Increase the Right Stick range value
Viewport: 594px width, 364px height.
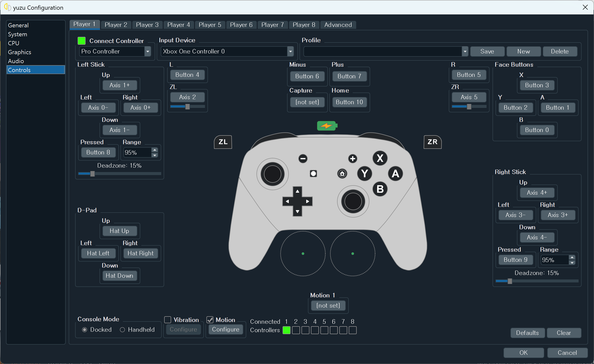tap(572, 257)
